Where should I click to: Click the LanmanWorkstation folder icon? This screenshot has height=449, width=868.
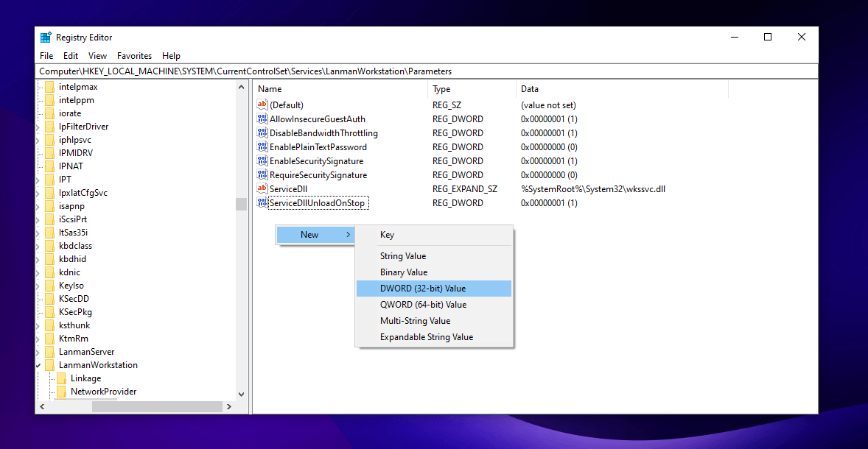pyautogui.click(x=50, y=365)
